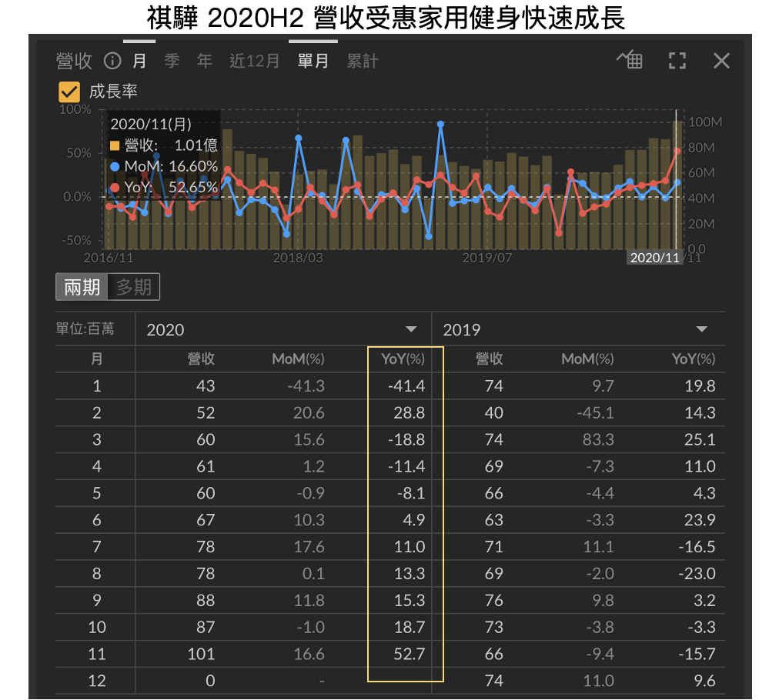Click the 52.7 YoY cell for November
The width and height of the screenshot is (779, 700).
tap(409, 654)
